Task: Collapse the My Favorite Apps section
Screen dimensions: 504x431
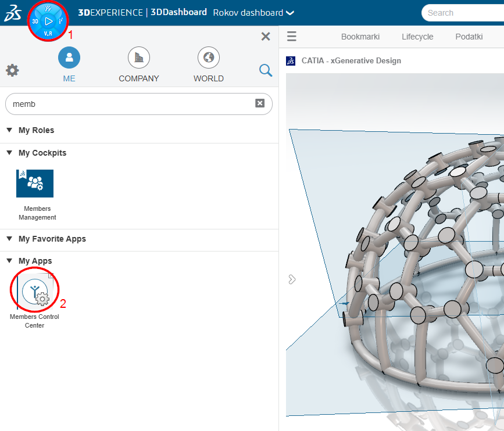Action: click(9, 239)
